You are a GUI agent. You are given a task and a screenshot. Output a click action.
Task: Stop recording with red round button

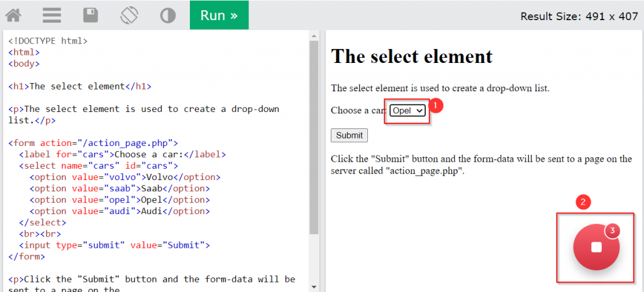point(596,247)
